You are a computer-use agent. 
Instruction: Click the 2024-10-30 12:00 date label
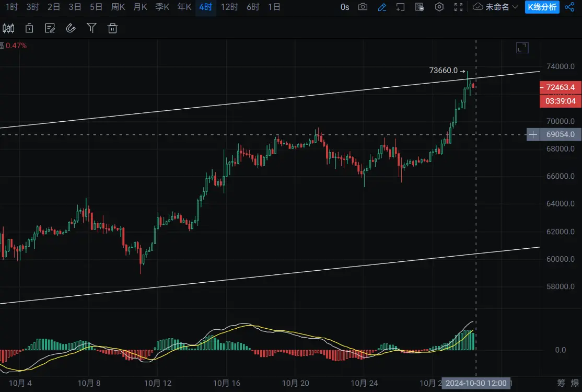476,383
